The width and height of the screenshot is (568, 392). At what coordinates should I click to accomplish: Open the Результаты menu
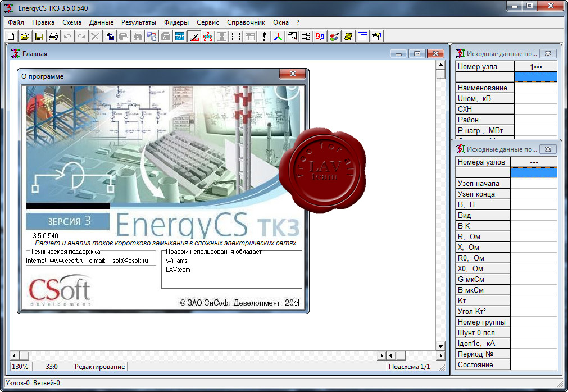pyautogui.click(x=139, y=22)
